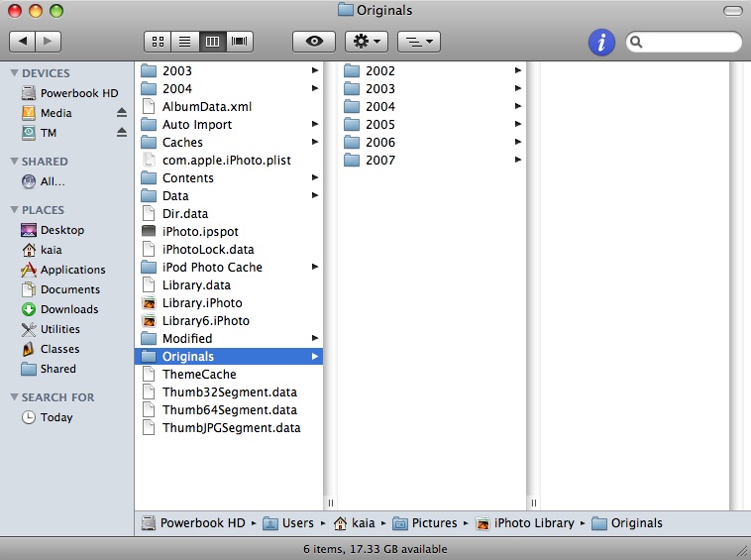Eject the TM drive

click(122, 132)
